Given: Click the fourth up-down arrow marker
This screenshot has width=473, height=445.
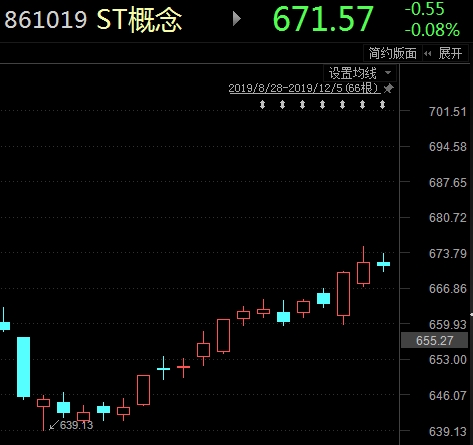Looking at the screenshot, I should (322, 105).
